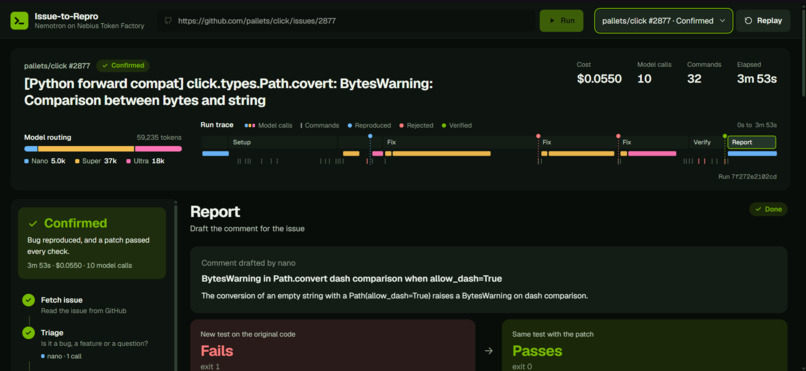Click the Reproduced legend dot label
The height and width of the screenshot is (371, 806).
coord(369,125)
